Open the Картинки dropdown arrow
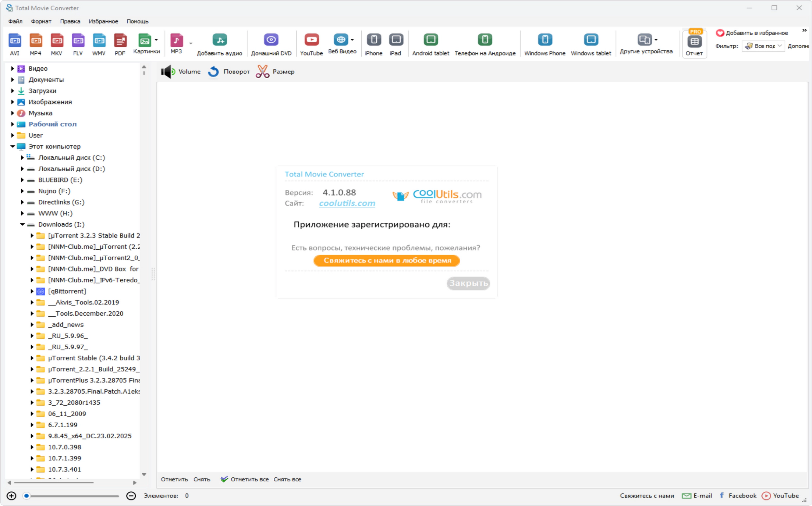Image resolution: width=812 pixels, height=506 pixels. pos(156,40)
